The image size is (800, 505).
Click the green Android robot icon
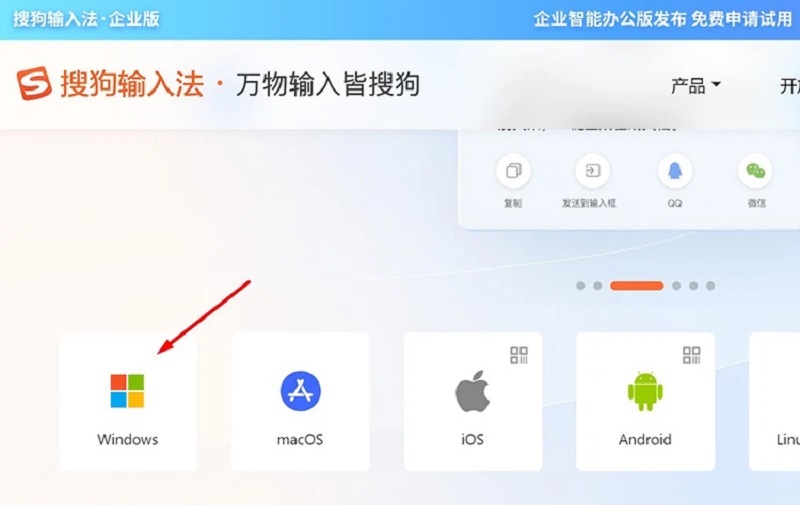click(x=645, y=391)
